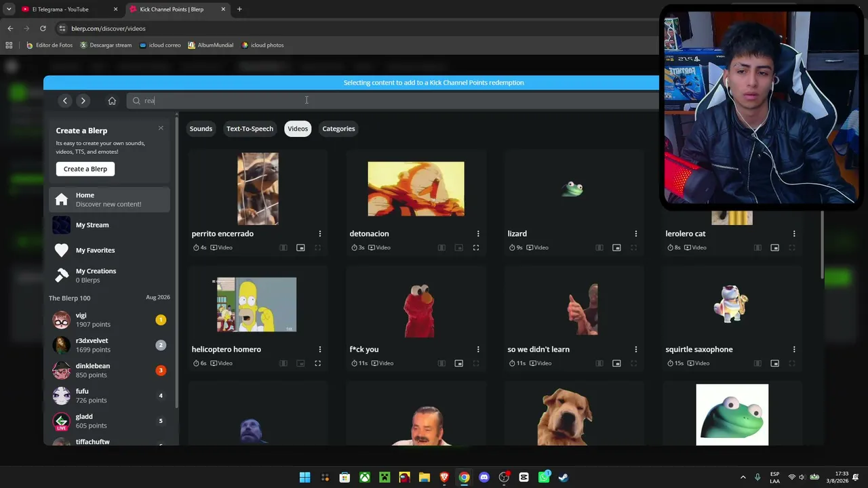Open r3dxvelvet's leaderboard entry
The height and width of the screenshot is (488, 868).
pyautogui.click(x=109, y=345)
